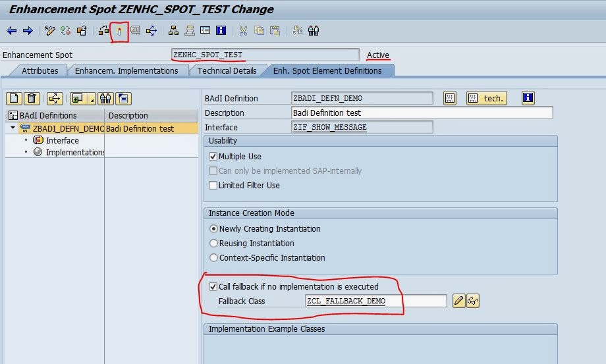Select Context-Specific Instantiation radio button
This screenshot has width=606, height=364.
click(x=213, y=257)
